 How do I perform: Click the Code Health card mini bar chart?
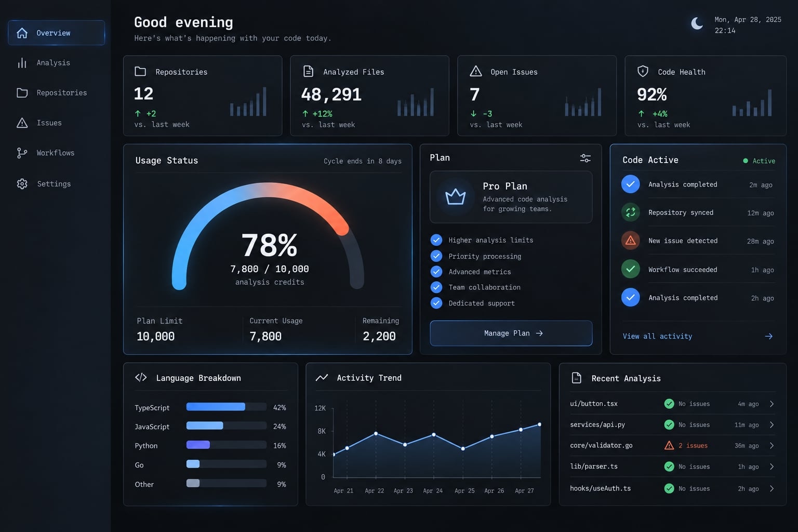752,102
